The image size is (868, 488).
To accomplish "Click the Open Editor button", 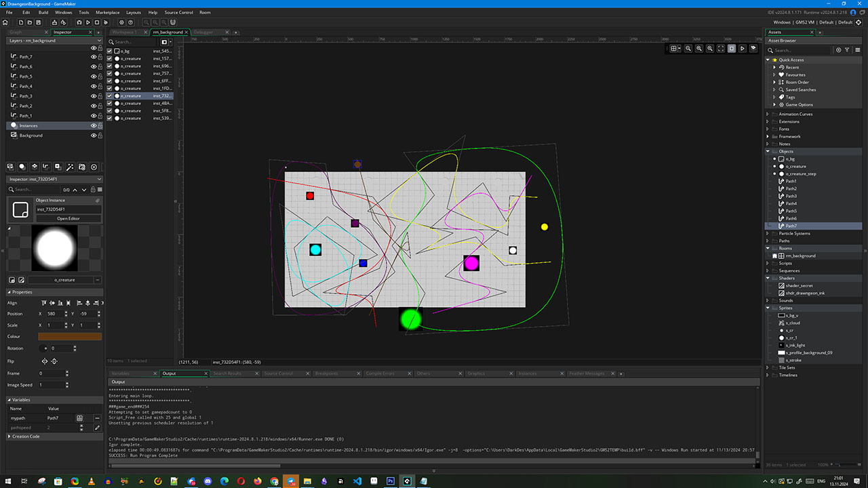I will [68, 218].
